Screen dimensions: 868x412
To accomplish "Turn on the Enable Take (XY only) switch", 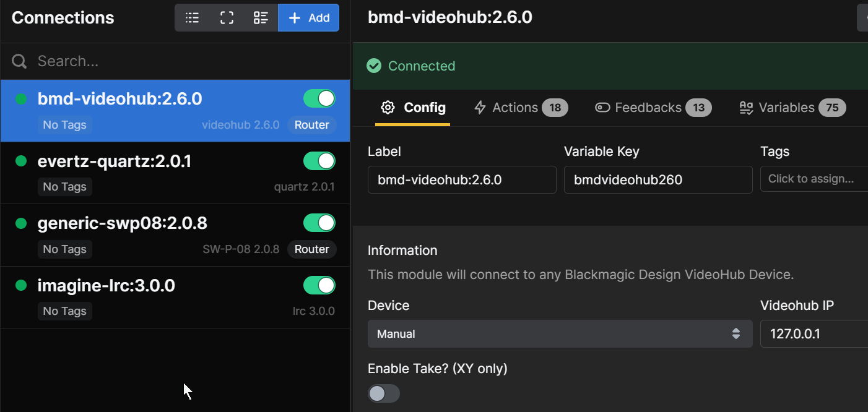I will pos(384,393).
